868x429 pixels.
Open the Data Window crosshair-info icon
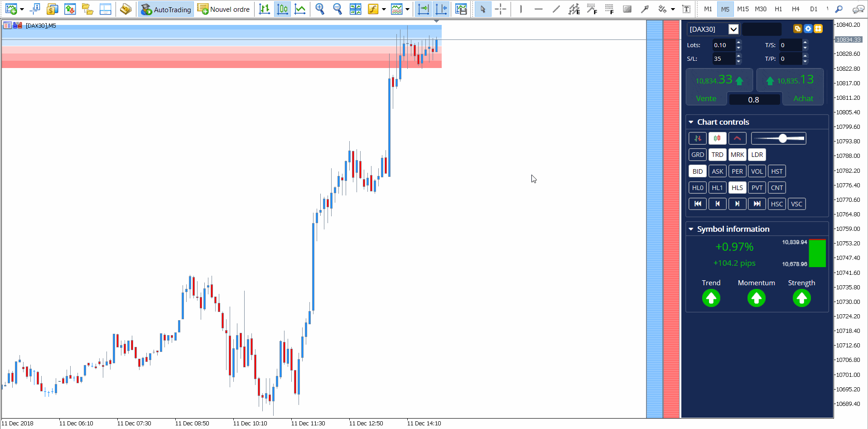point(35,9)
